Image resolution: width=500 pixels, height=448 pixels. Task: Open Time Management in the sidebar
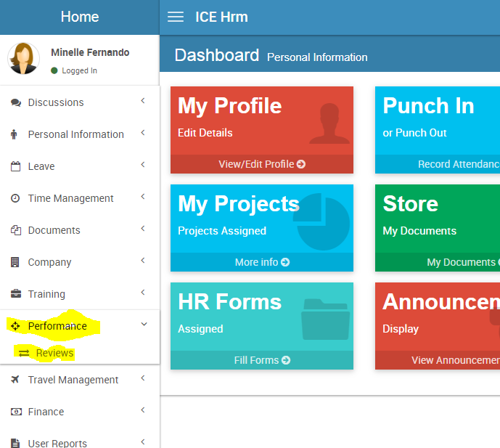coord(80,198)
